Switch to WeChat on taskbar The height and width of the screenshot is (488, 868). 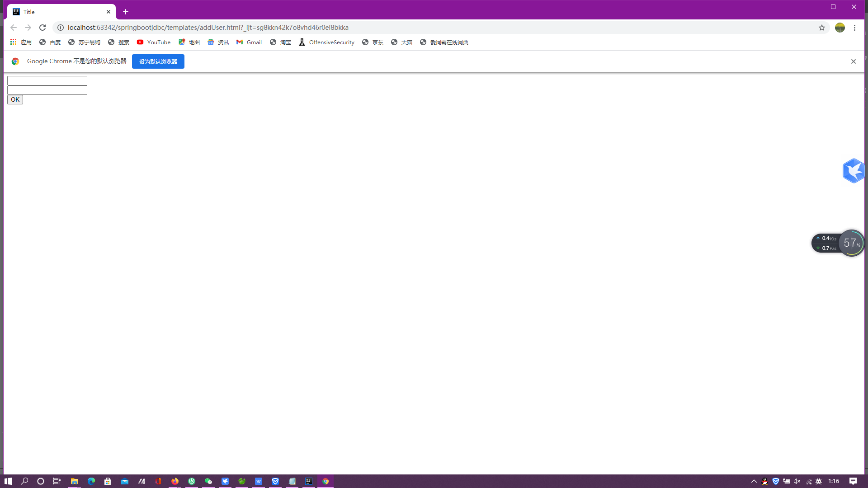click(208, 481)
